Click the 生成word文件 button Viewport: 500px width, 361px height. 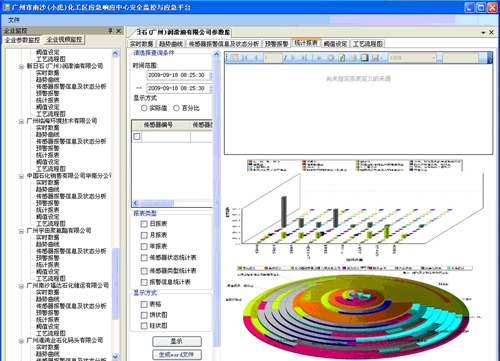[x=177, y=355]
